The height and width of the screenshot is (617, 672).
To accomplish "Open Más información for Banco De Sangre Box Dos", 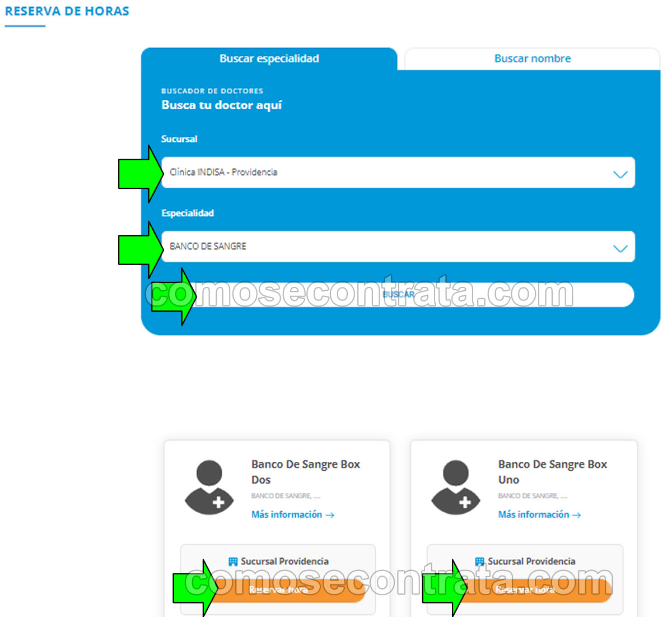I will tap(287, 514).
